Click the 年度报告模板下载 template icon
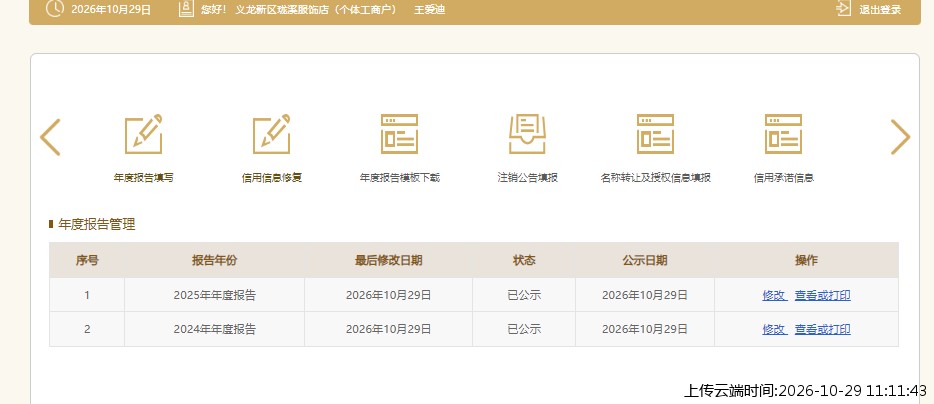The image size is (934, 404). click(399, 134)
